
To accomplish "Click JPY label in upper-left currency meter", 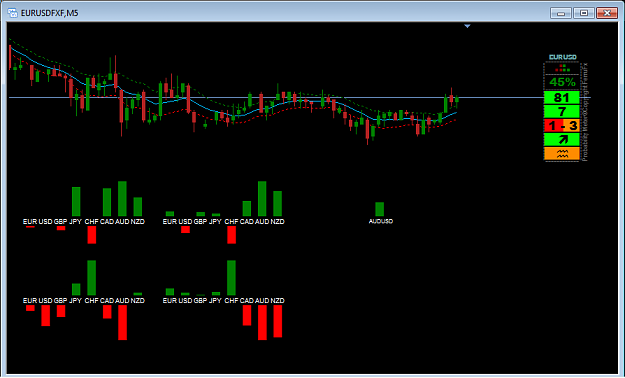I will click(x=75, y=222).
